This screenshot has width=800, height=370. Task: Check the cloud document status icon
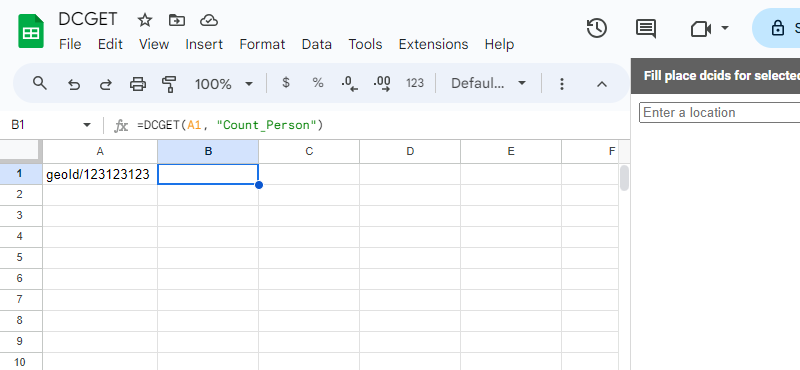pyautogui.click(x=209, y=20)
